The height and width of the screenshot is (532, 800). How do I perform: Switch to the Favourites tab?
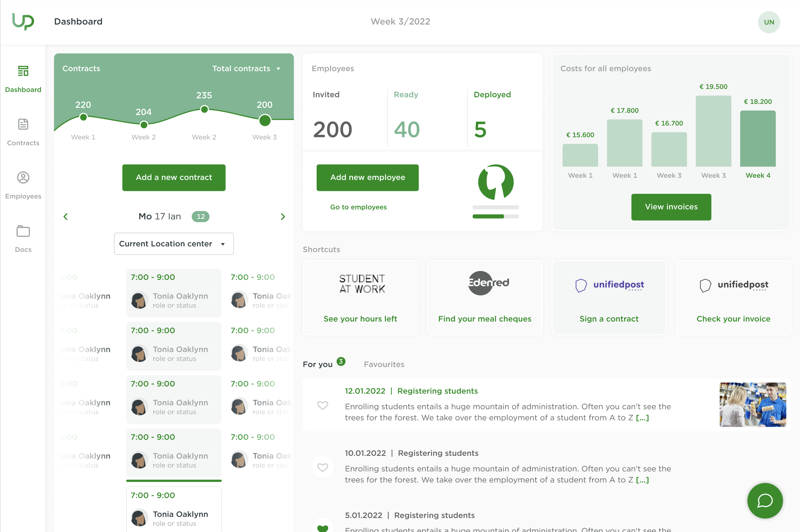coord(384,364)
